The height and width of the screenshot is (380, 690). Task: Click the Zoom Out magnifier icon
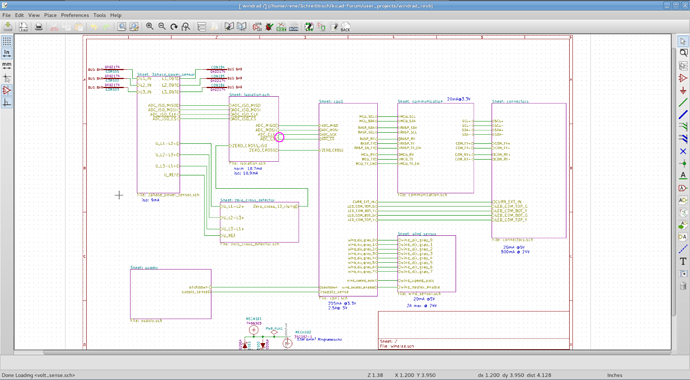pos(162,27)
